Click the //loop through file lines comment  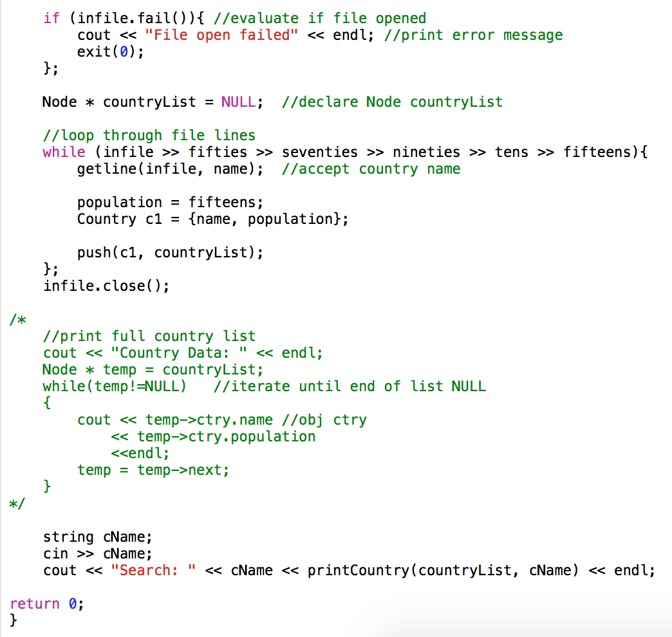[x=149, y=135]
